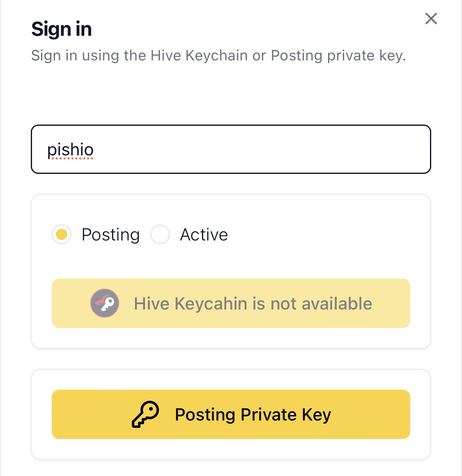Place cursor at end of username field
462x476 pixels.
[94, 150]
